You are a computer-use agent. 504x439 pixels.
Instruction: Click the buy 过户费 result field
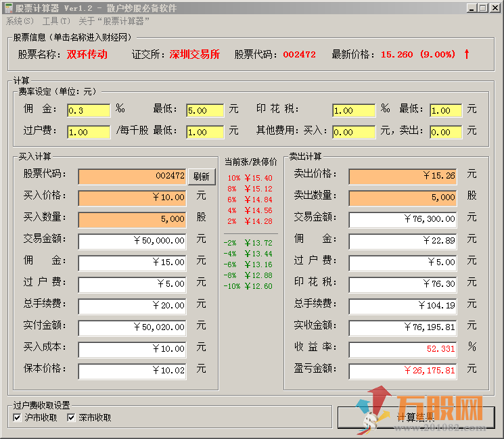[x=132, y=285]
